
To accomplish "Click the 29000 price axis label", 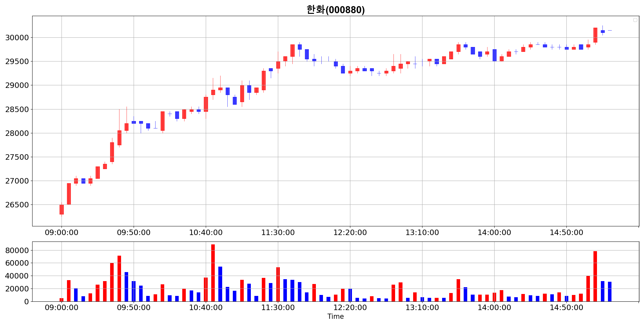I will 17,85.
